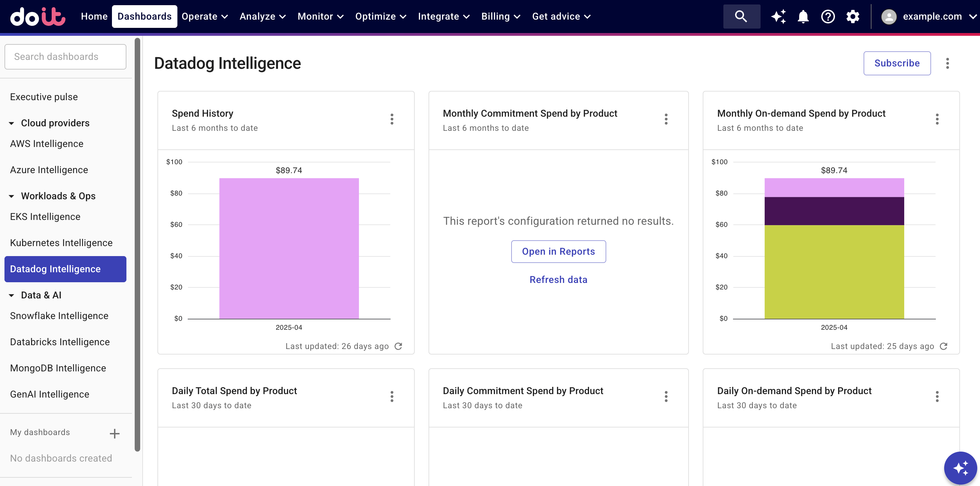Open the help question mark icon
The height and width of the screenshot is (486, 980).
click(827, 17)
